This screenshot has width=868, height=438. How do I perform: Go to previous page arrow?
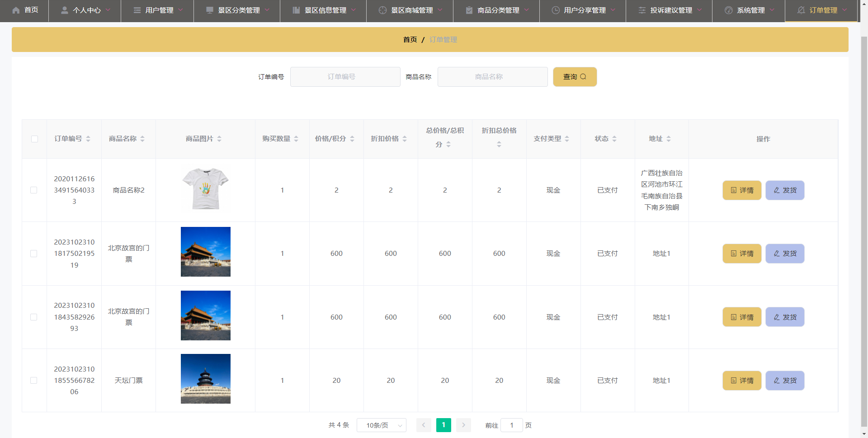coord(424,425)
